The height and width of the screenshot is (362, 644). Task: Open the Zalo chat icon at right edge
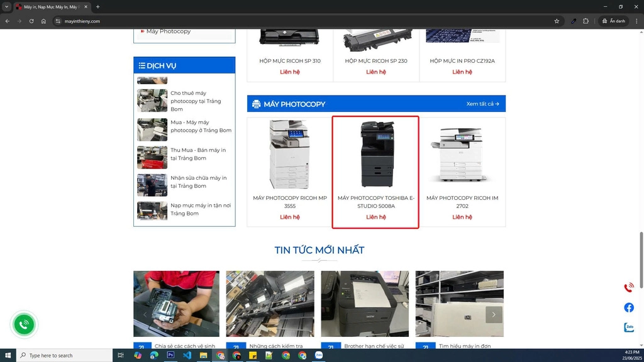[629, 327]
